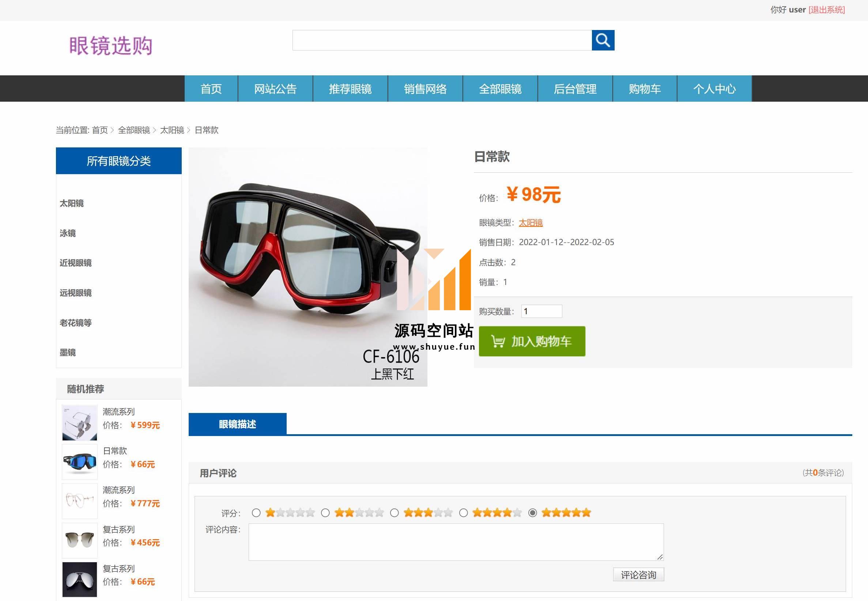Viewport: 868px width, 601px height.
Task: Click 首页 in the breadcrumb path
Action: tap(100, 130)
